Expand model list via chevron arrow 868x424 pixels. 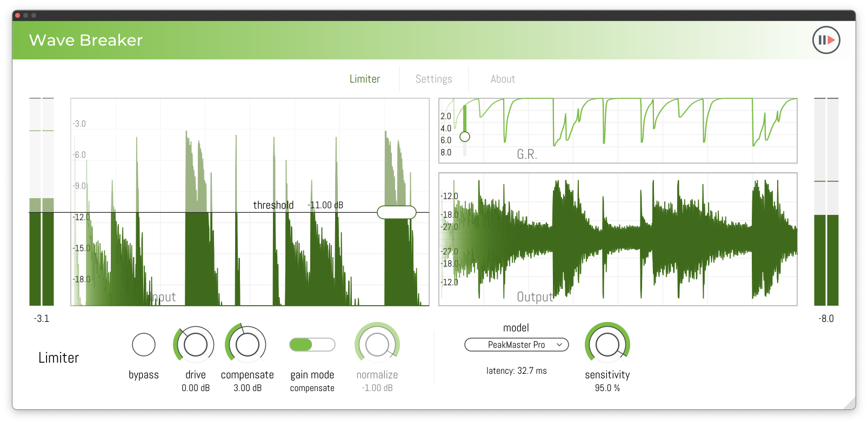click(559, 345)
